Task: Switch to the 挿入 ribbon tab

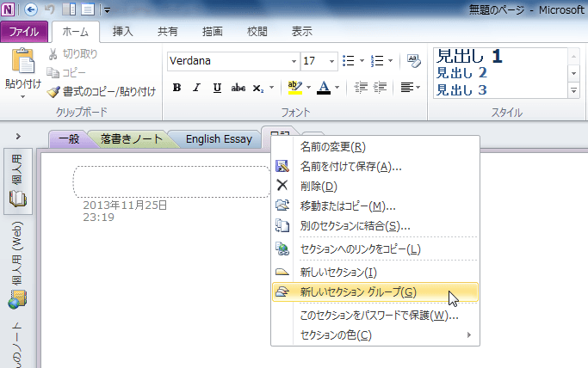Action: (x=122, y=32)
